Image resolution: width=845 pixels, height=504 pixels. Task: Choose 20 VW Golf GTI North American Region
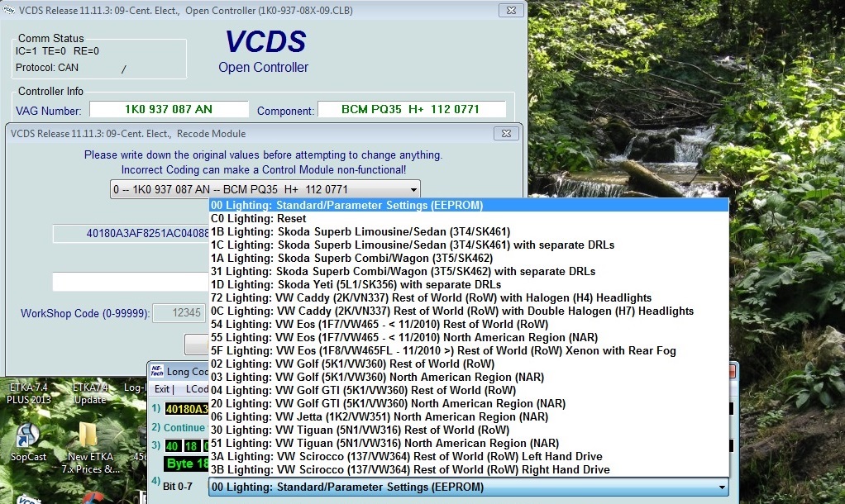(x=468, y=403)
